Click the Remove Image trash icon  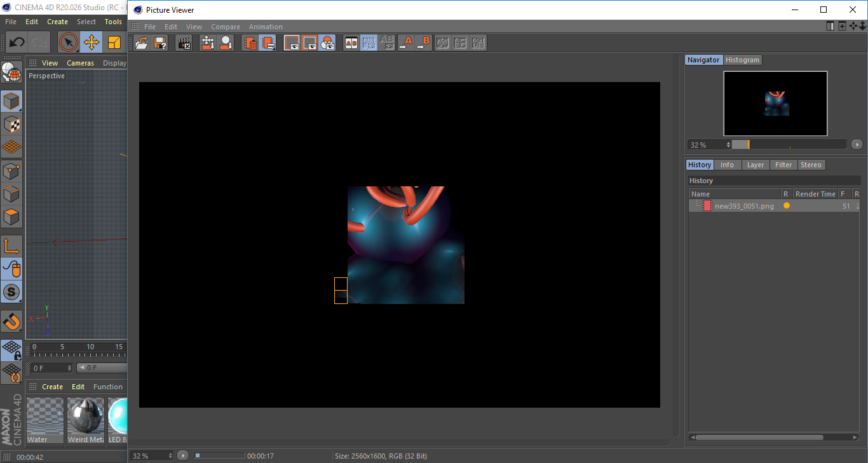[250, 43]
